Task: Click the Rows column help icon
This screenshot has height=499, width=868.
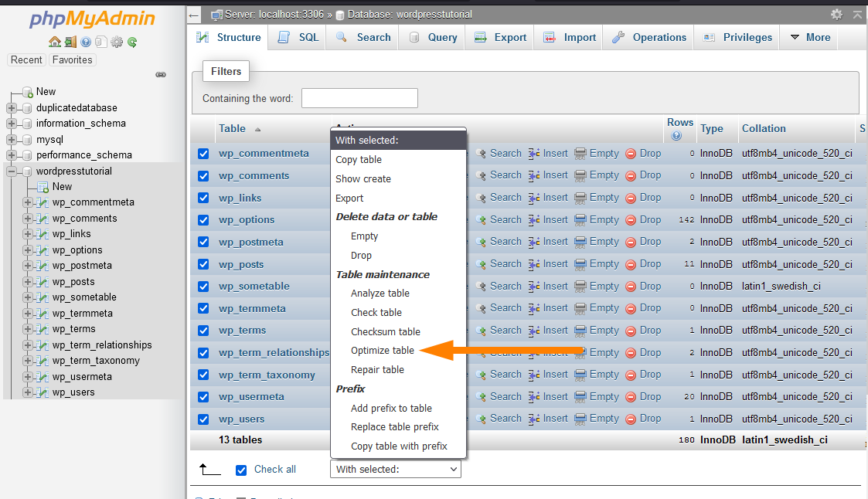Action: [676, 135]
